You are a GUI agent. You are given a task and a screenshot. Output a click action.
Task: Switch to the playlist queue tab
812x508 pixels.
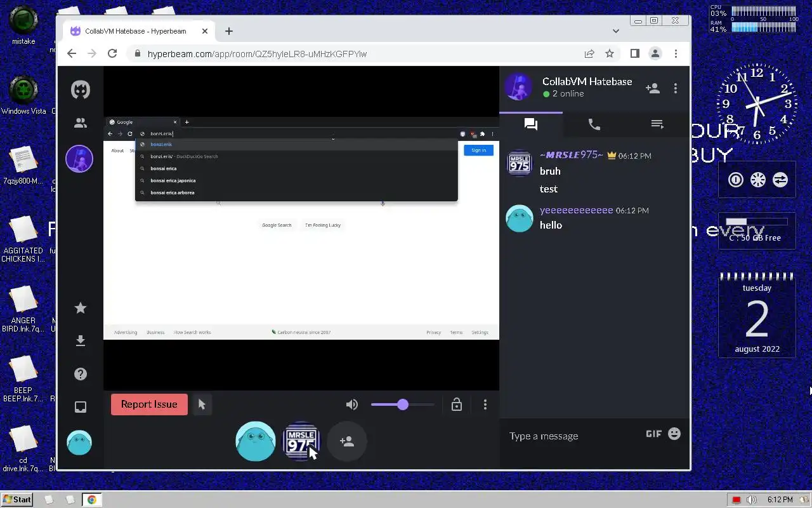click(x=657, y=124)
